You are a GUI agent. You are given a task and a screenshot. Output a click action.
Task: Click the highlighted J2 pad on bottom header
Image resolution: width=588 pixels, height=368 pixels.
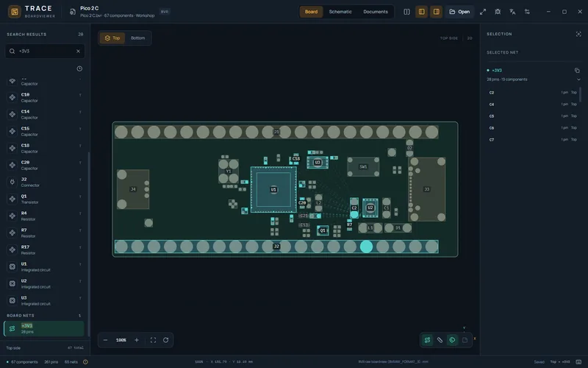tap(366, 247)
